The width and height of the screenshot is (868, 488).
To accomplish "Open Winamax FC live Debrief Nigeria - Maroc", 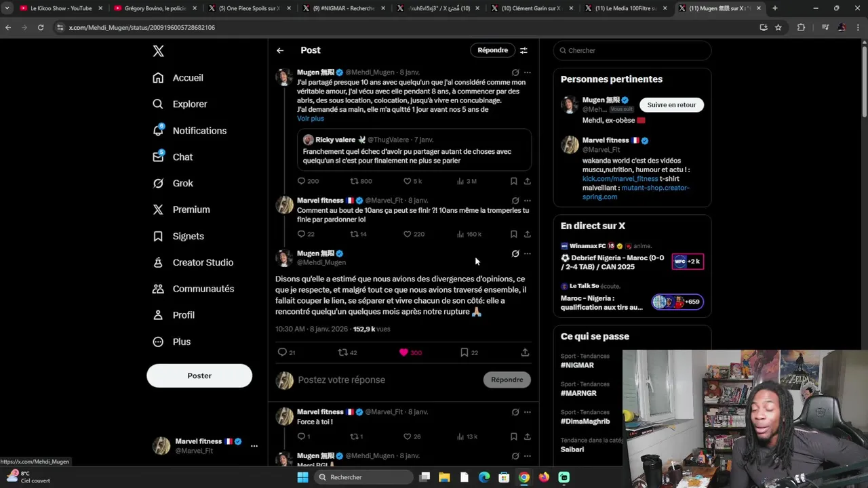I will [632, 258].
